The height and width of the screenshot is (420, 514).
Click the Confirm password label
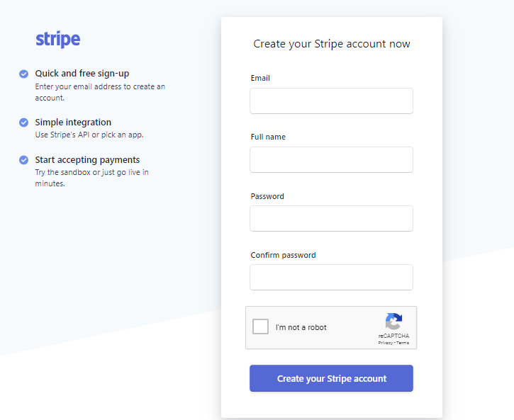(x=283, y=255)
